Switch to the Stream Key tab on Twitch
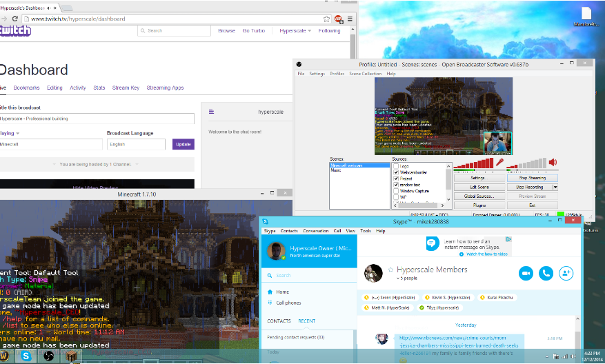This screenshot has height=364, width=605. 126,88
